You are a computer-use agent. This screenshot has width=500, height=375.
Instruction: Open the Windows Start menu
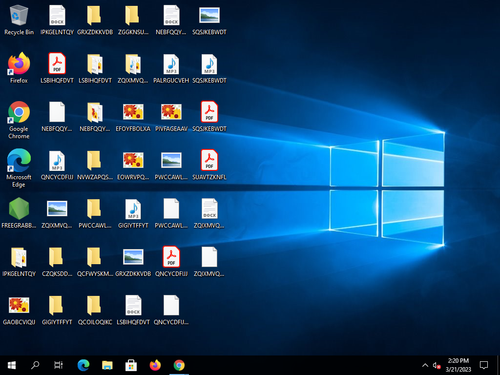(12, 365)
